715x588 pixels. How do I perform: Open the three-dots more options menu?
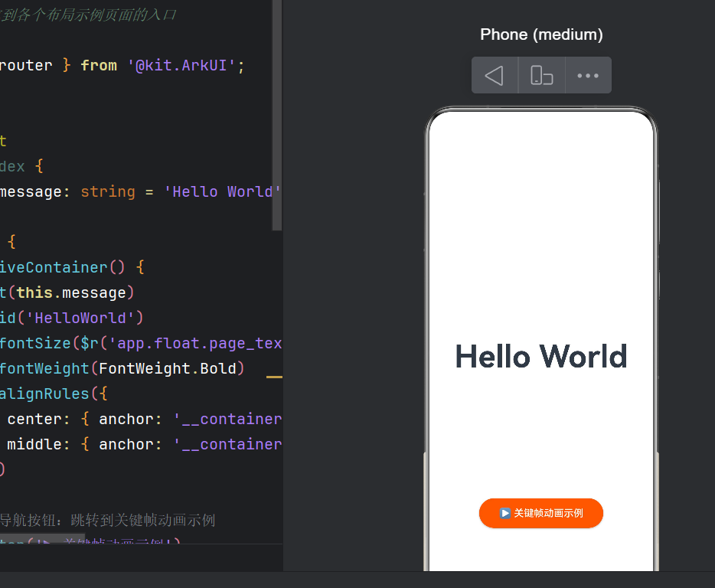[x=588, y=76]
